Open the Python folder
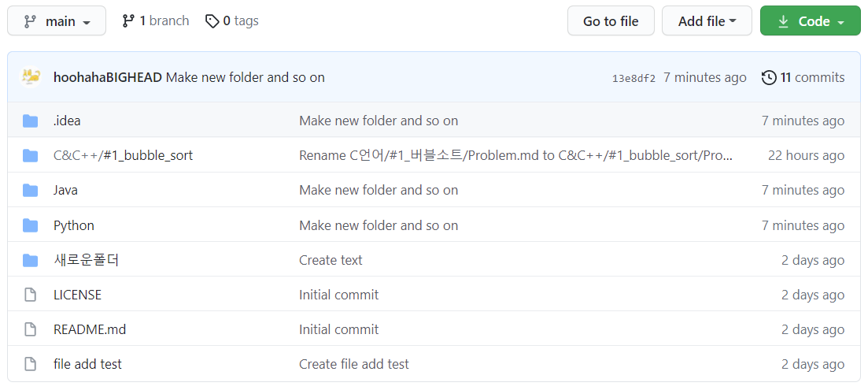The image size is (868, 390). coord(74,225)
